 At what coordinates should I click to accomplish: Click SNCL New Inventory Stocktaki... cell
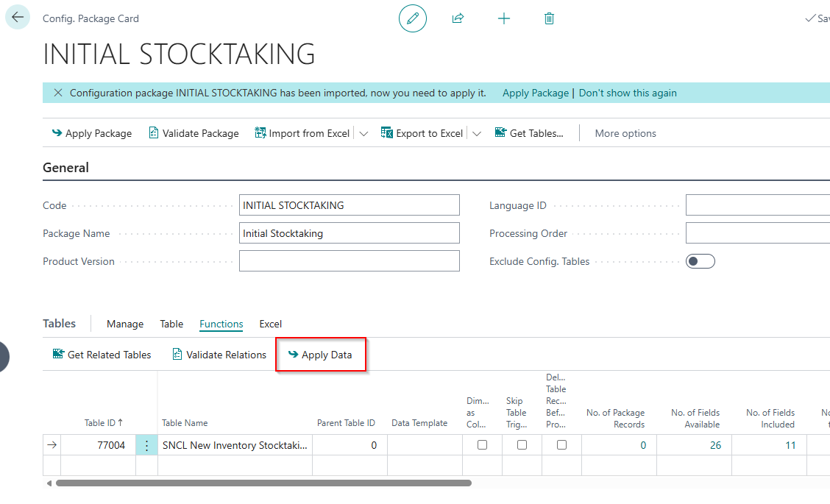coord(235,444)
